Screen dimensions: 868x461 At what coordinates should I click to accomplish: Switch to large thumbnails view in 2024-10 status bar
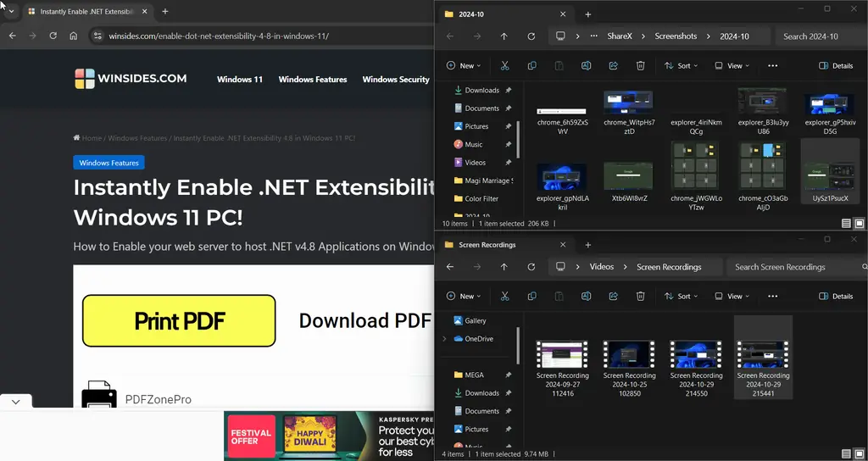tap(860, 224)
